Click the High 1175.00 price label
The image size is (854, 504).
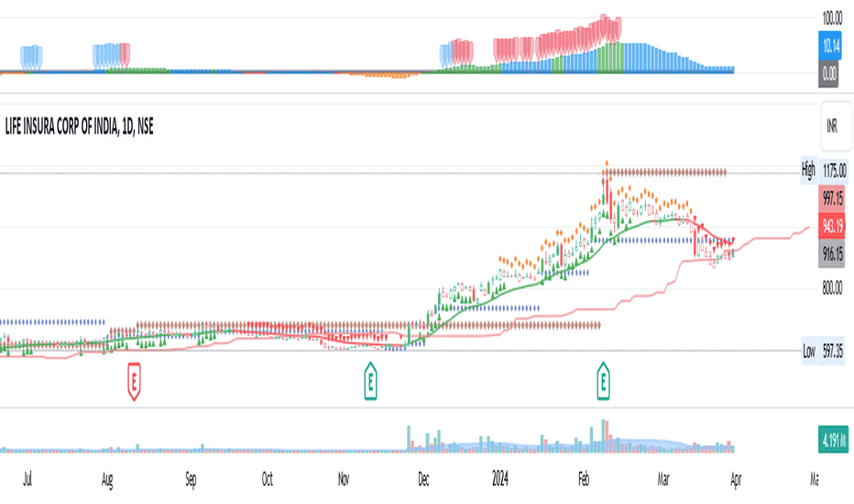click(824, 170)
